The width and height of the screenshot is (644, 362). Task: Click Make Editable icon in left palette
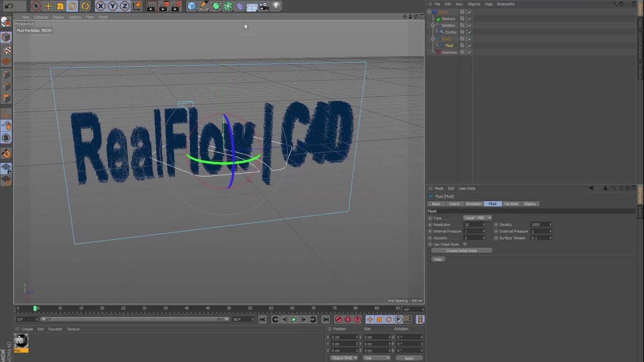6,22
